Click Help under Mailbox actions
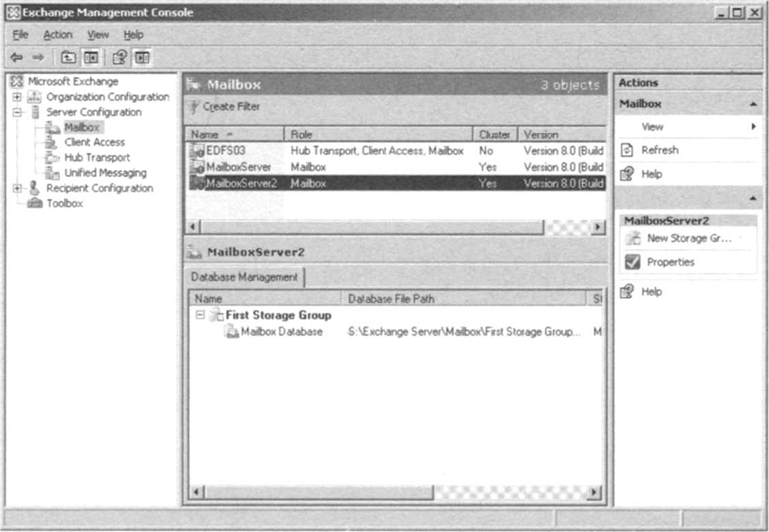Image resolution: width=769 pixels, height=532 pixels. click(x=652, y=174)
